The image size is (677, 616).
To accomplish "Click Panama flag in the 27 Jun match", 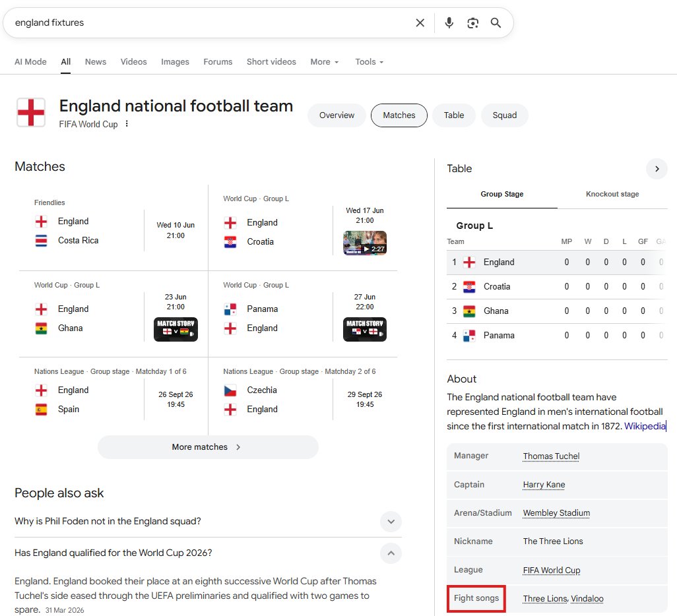I will 230,309.
